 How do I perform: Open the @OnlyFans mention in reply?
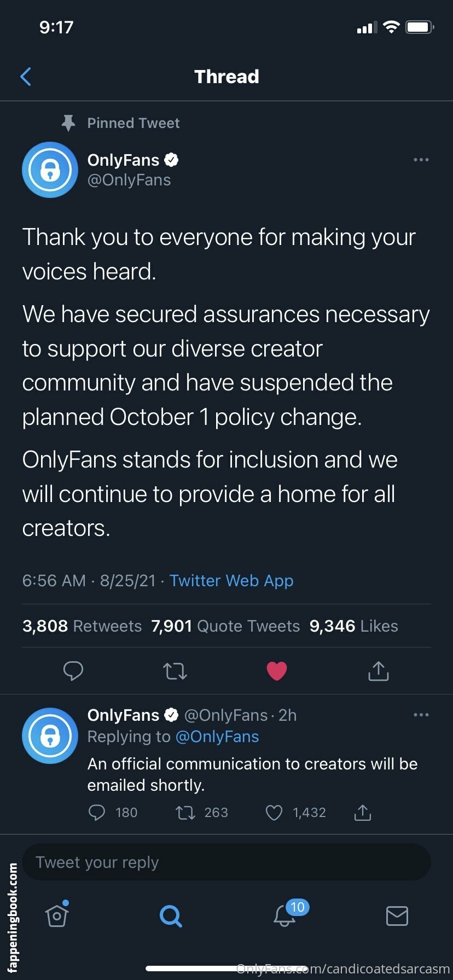tap(217, 737)
